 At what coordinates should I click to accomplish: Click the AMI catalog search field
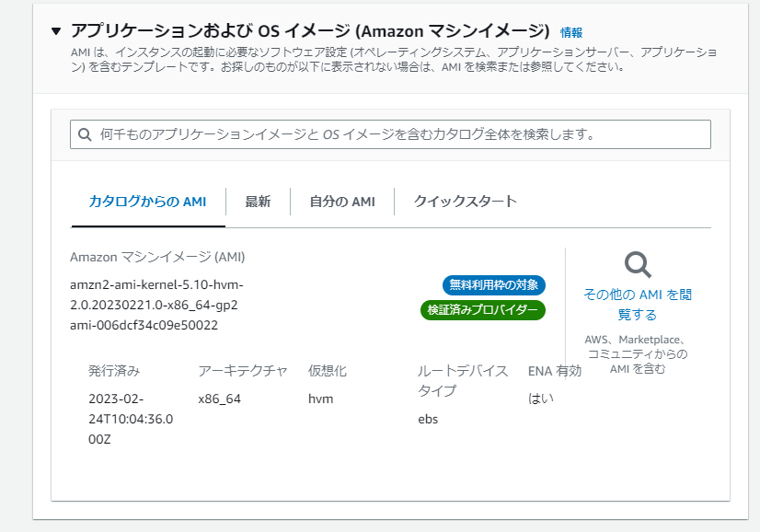coord(390,134)
